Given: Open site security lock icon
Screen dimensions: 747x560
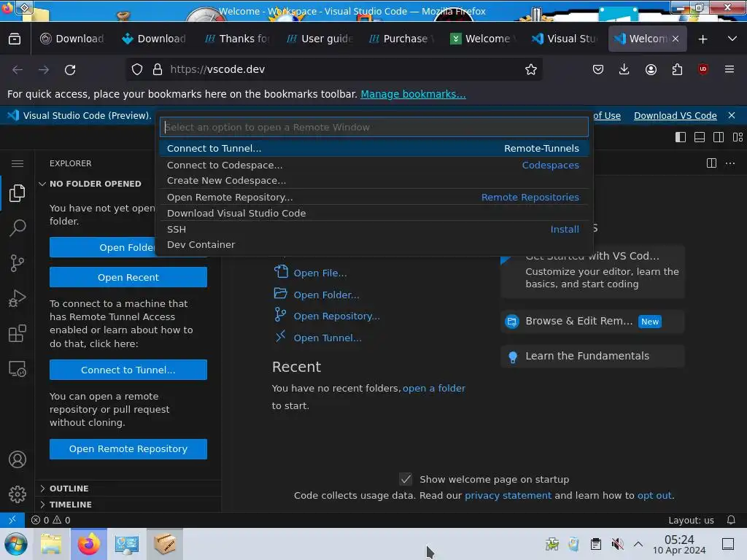Looking at the screenshot, I should coord(158,69).
